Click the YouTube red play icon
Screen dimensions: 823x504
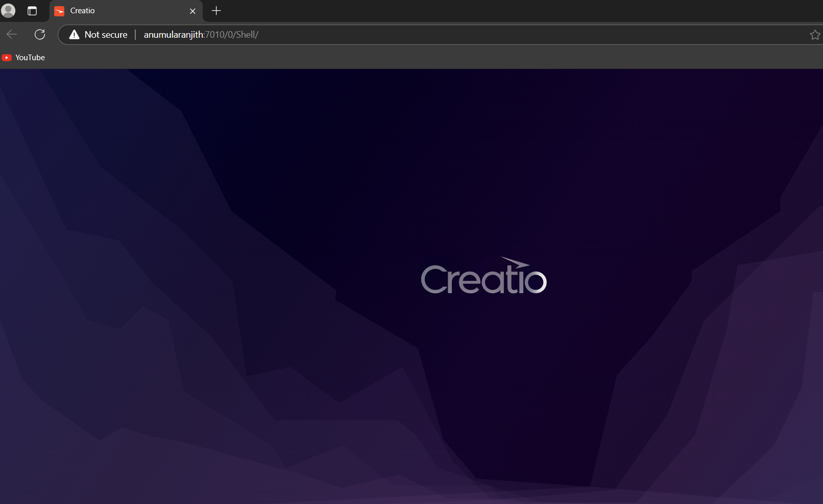point(7,58)
